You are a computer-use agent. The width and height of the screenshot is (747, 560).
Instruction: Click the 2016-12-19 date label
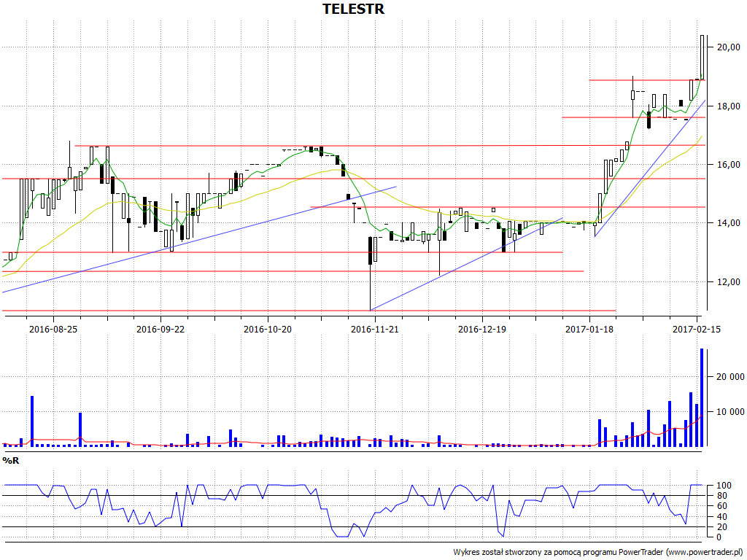pos(482,329)
